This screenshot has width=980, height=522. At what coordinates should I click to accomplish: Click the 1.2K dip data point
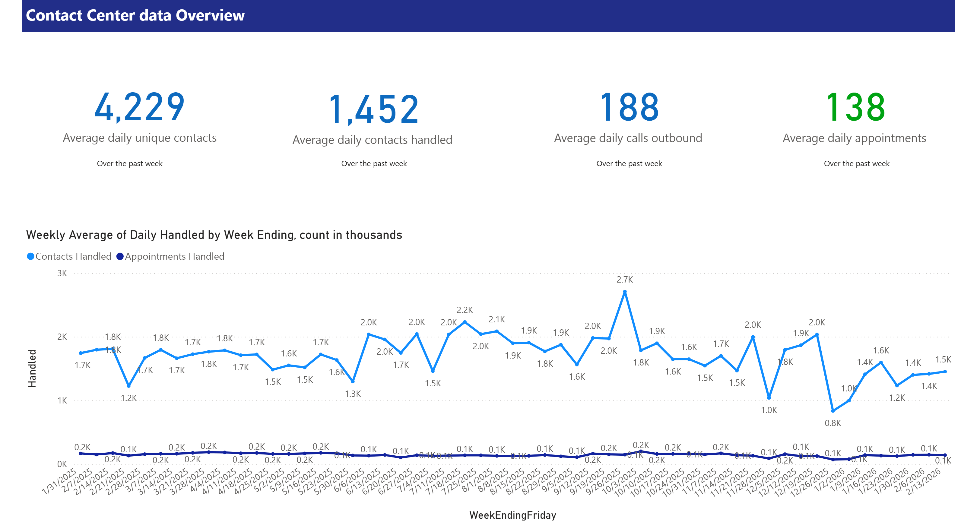128,386
